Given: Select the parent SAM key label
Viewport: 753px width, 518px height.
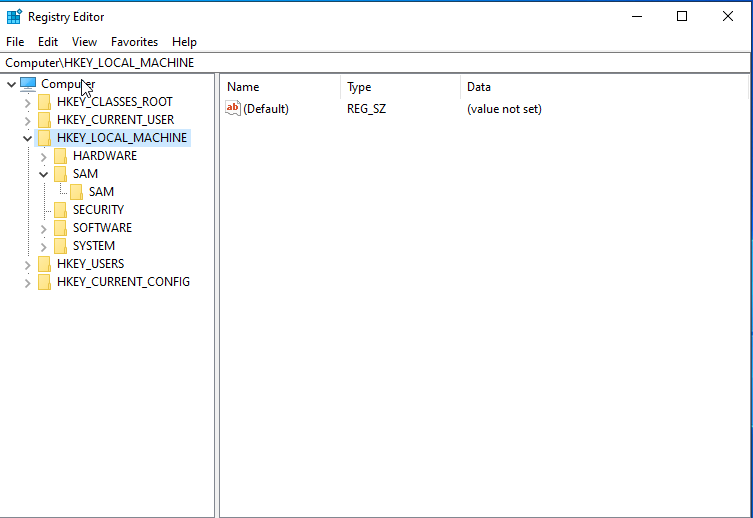Looking at the screenshot, I should click(x=85, y=174).
